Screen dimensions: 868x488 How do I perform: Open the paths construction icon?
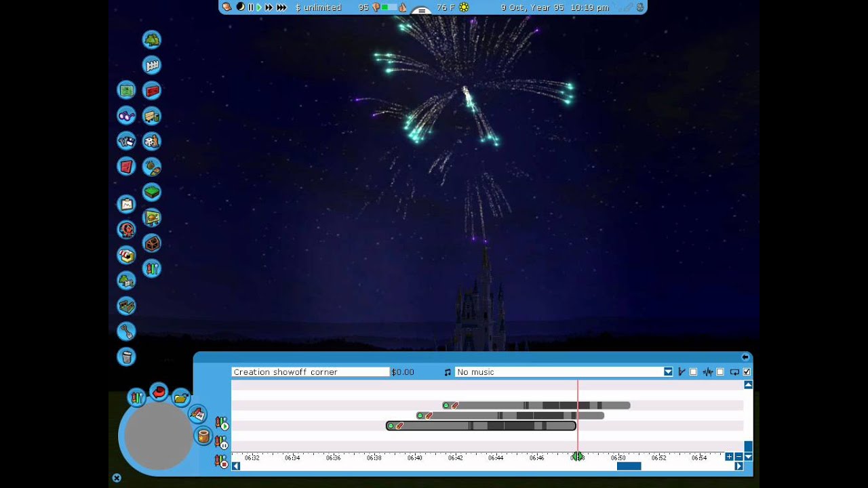click(126, 306)
